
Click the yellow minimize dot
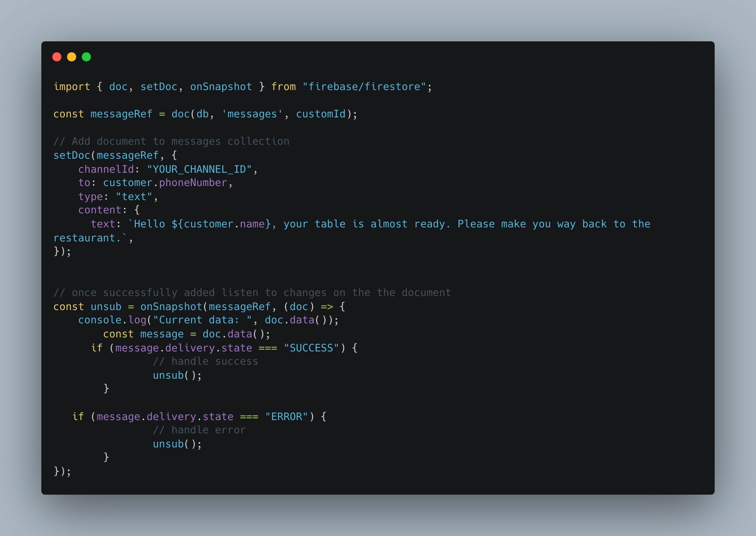point(72,57)
